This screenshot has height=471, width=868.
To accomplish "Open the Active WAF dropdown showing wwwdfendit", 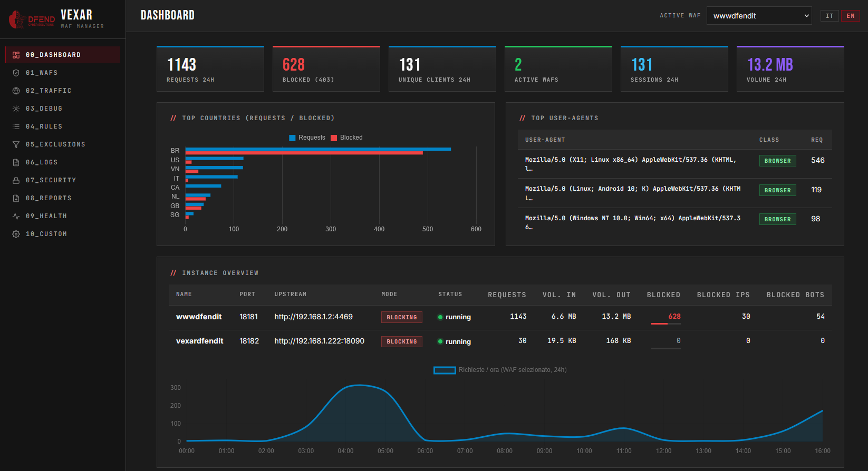I will 759,16.
